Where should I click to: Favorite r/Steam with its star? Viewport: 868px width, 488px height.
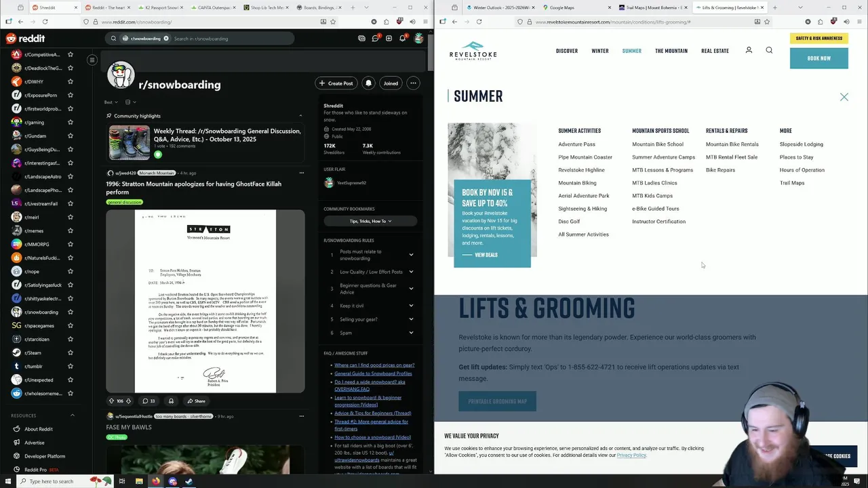point(71,352)
